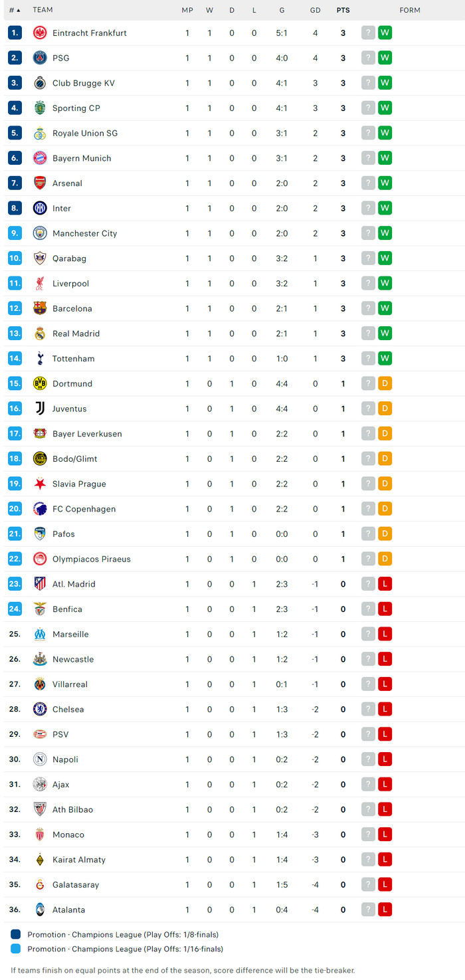Sort standings by GD column header
Screen dimensions: 465x980
tap(315, 10)
